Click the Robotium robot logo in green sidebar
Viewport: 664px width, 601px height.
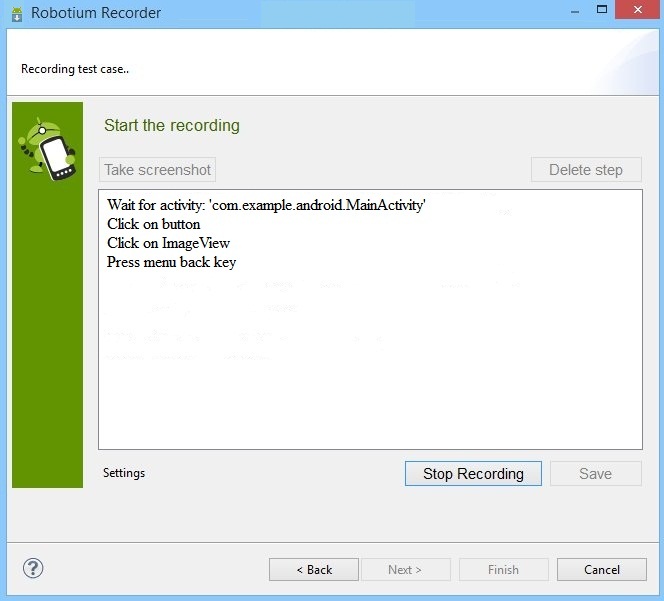[47, 149]
